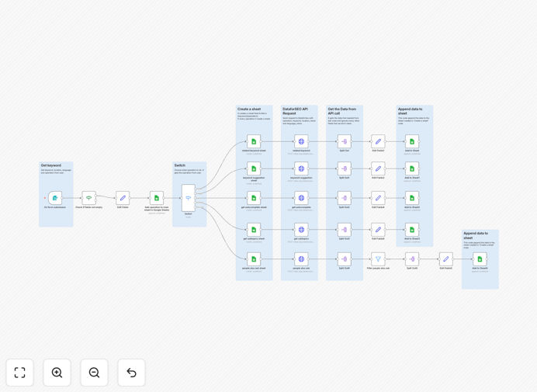Select the get autocomplete sheet node
Viewport: 537px width, 392px height.
254,198
